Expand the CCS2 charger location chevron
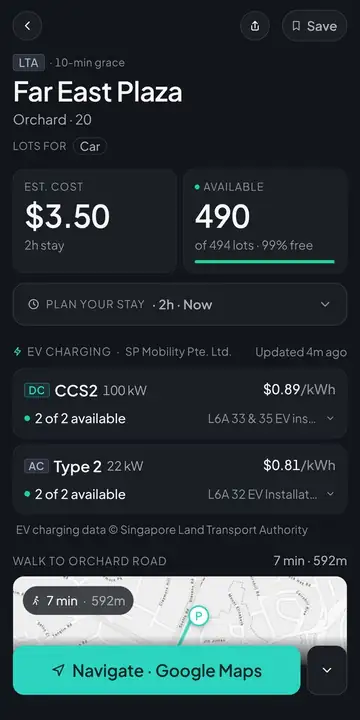 coord(330,418)
